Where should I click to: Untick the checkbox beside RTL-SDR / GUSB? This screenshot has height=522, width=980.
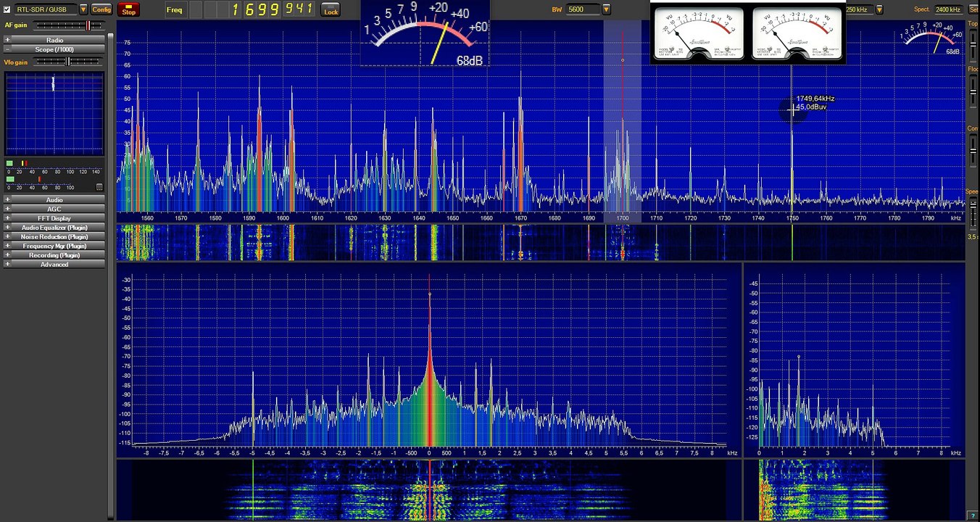[7, 9]
